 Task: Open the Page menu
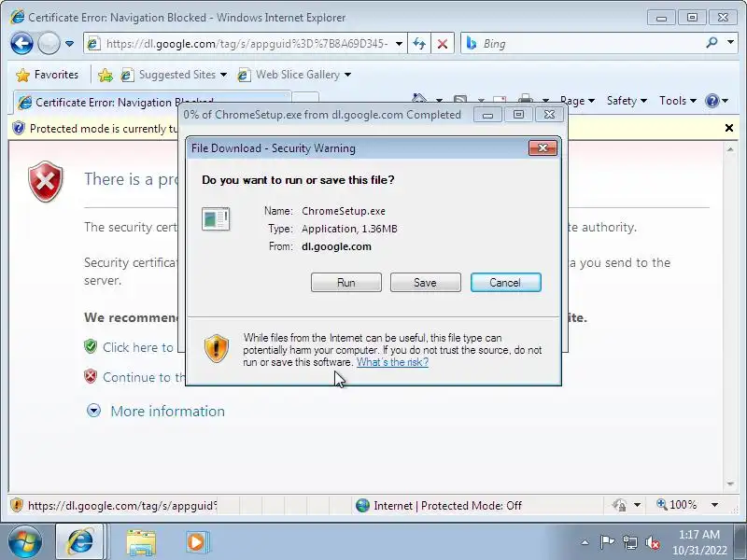[577, 101]
